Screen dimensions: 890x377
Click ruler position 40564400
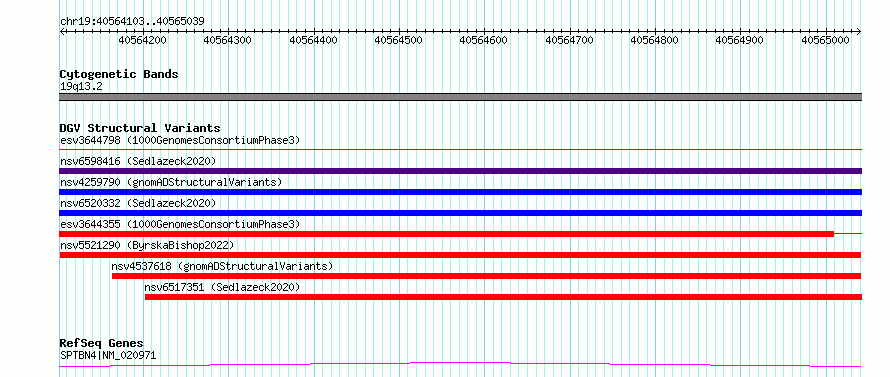(313, 40)
